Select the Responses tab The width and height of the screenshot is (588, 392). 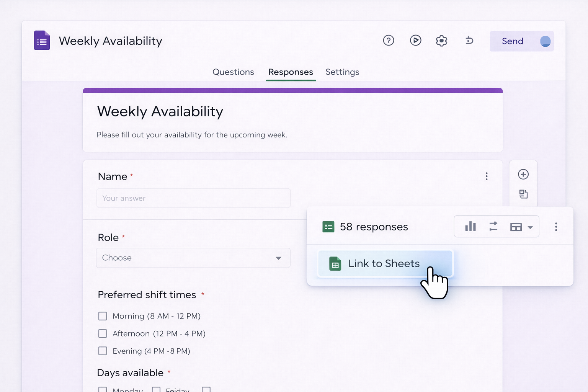pyautogui.click(x=291, y=72)
